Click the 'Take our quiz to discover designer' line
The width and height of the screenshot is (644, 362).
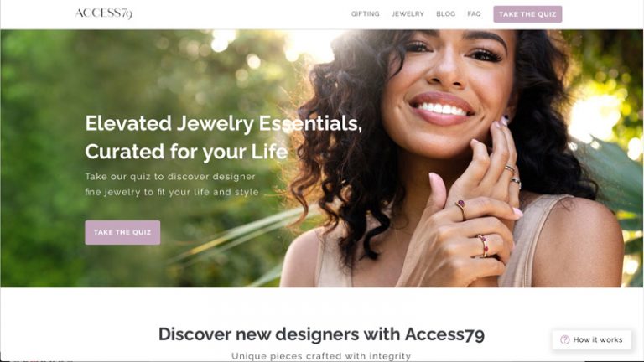(170, 177)
